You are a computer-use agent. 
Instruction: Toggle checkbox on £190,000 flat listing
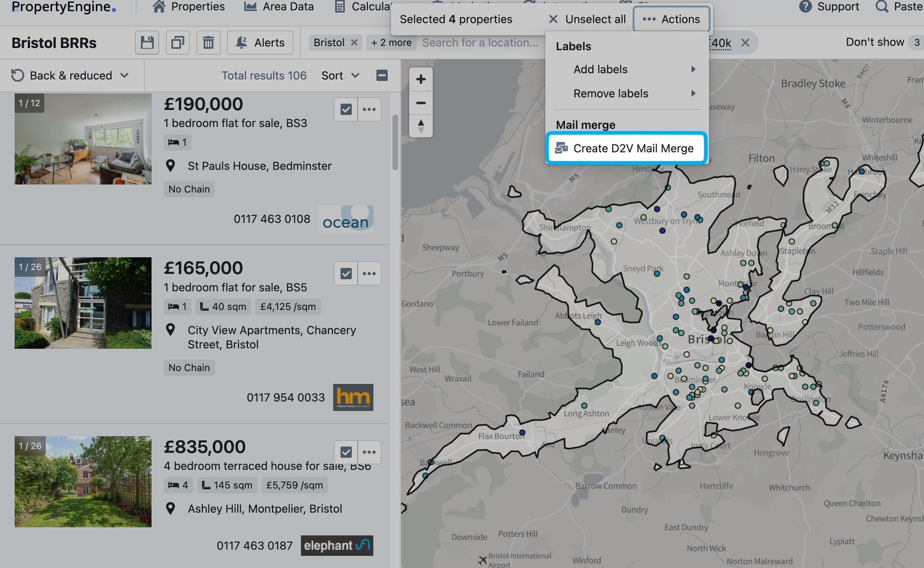coord(345,109)
